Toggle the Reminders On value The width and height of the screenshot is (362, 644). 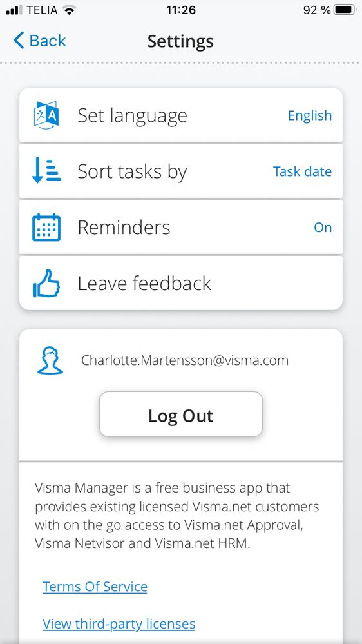[x=323, y=228]
